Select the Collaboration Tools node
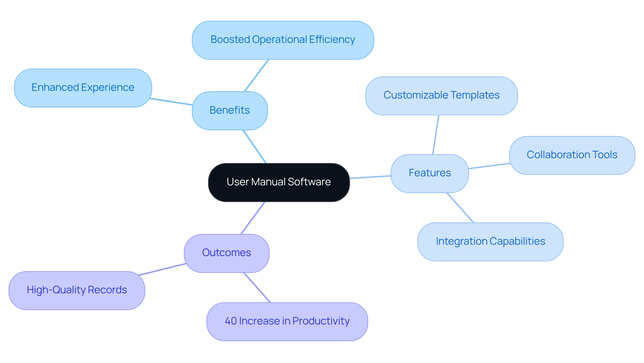The image size is (644, 363). click(x=572, y=155)
